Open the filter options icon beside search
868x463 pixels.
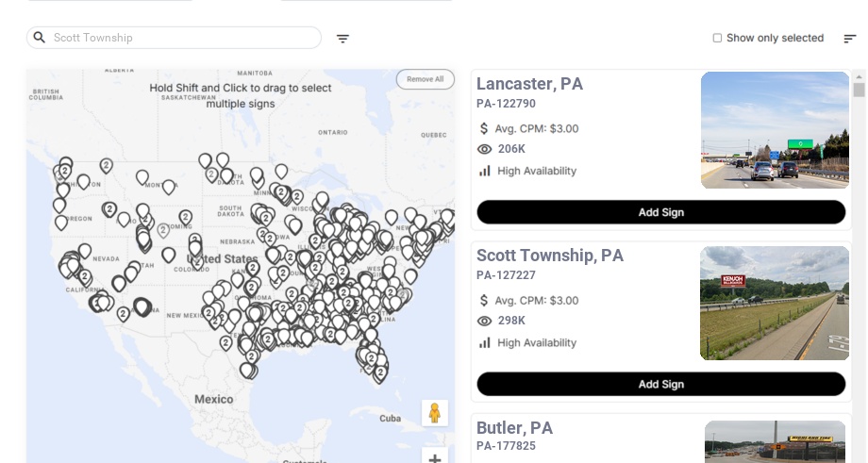tap(342, 39)
